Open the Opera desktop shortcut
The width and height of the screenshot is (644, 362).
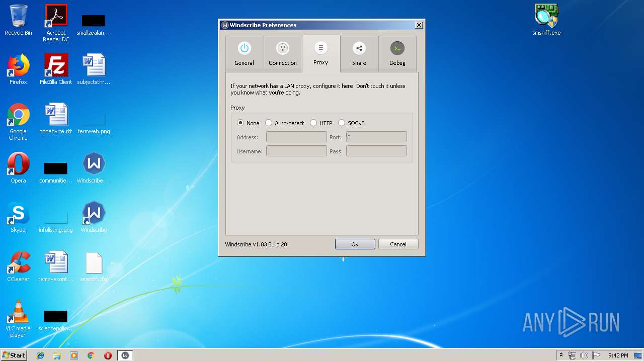click(18, 167)
